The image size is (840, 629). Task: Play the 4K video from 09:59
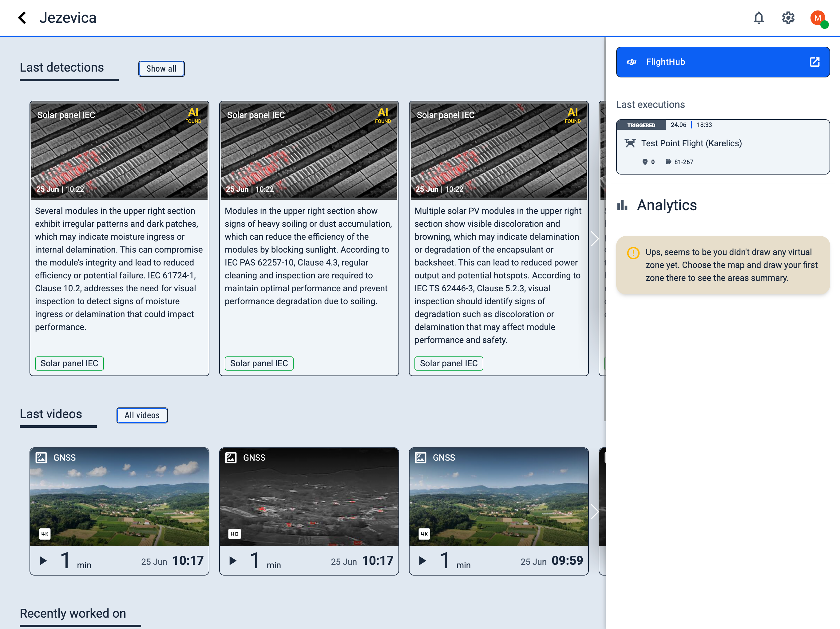pyautogui.click(x=422, y=561)
